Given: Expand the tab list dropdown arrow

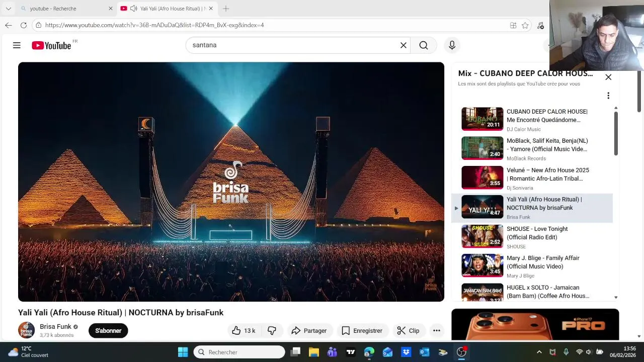Looking at the screenshot, I should pyautogui.click(x=8, y=9).
